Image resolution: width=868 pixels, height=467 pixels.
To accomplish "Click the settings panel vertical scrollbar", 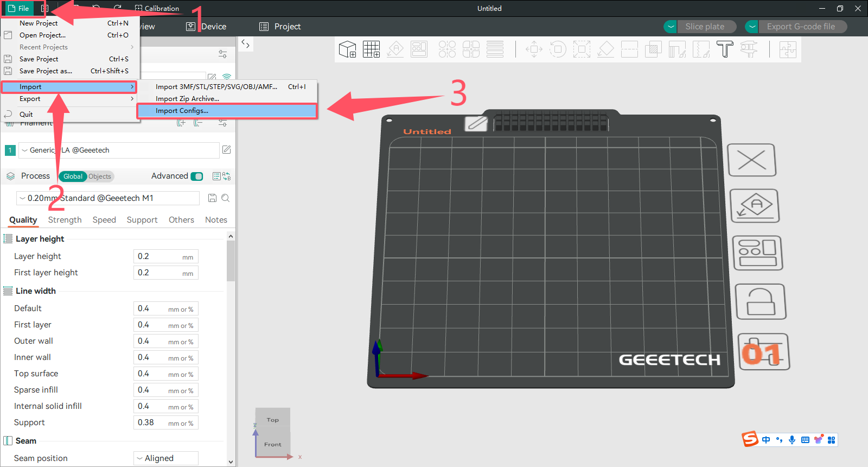I will click(231, 261).
